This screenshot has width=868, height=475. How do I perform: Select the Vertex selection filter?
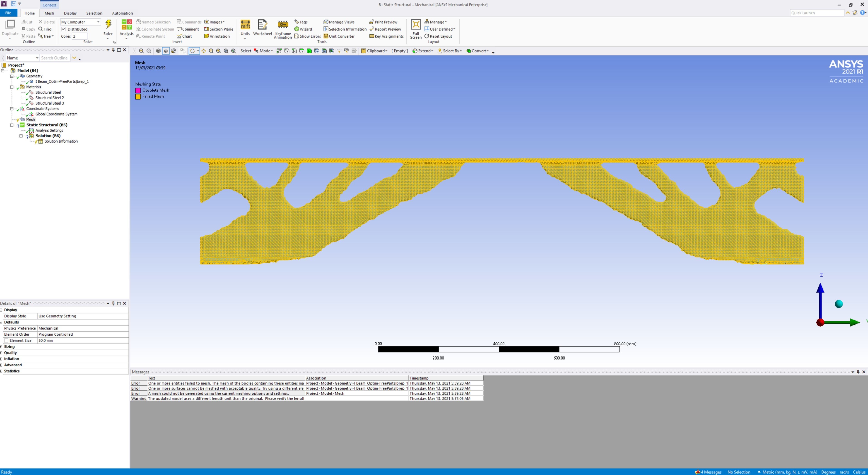tap(287, 51)
